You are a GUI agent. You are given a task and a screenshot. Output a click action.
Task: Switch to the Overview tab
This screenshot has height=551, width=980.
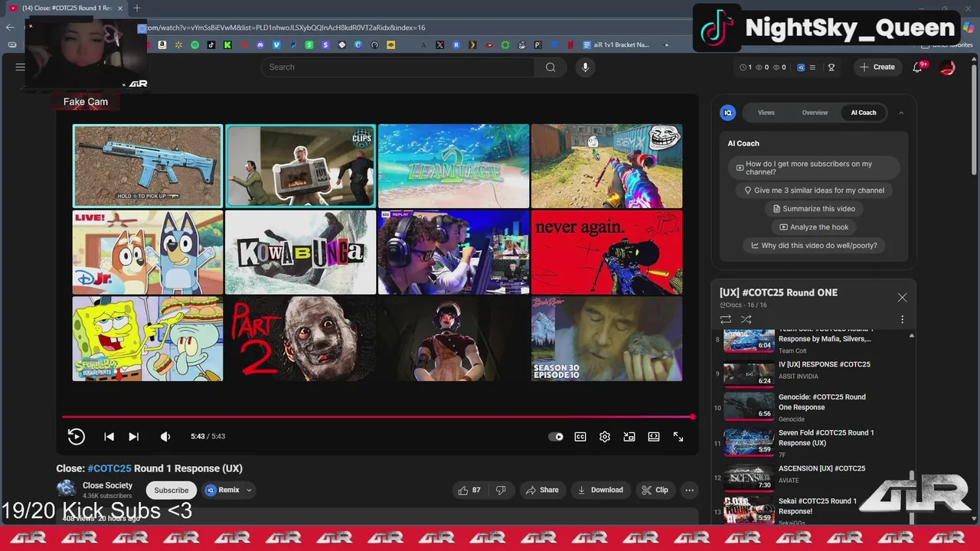tap(815, 112)
